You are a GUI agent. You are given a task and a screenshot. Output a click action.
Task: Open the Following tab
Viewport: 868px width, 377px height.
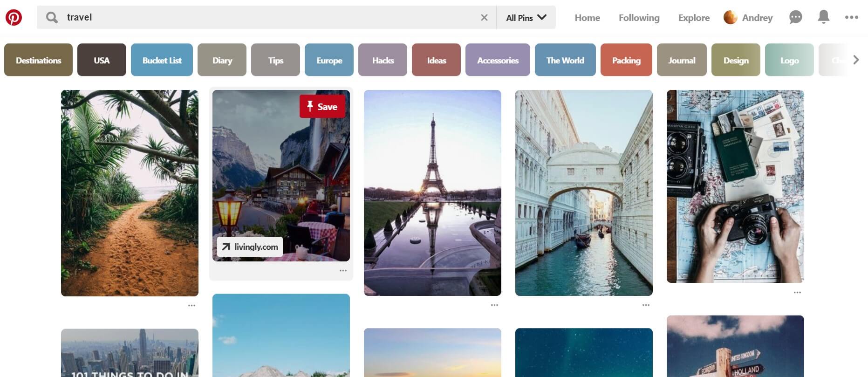pos(639,18)
